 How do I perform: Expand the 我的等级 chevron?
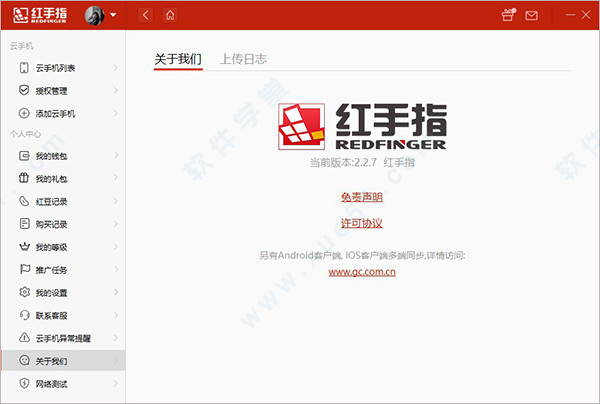point(116,247)
